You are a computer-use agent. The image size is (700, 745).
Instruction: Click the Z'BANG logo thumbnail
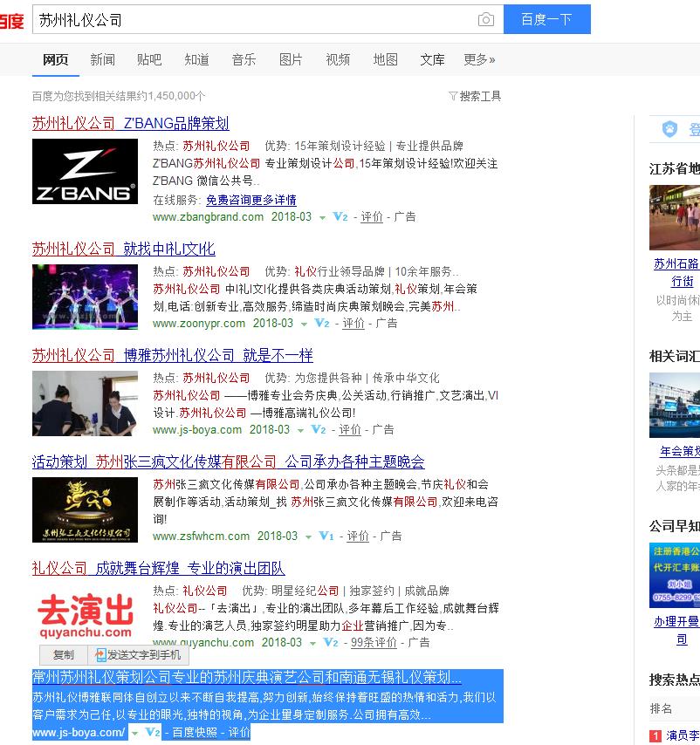pyautogui.click(x=85, y=172)
